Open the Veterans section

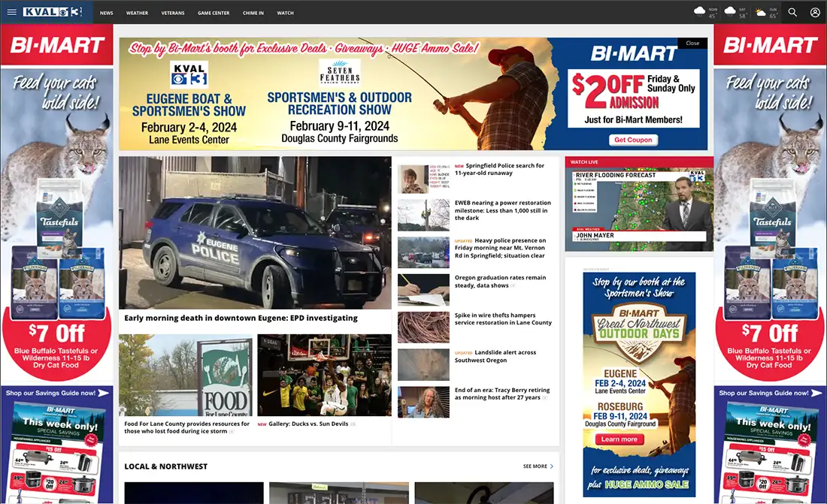click(x=173, y=13)
